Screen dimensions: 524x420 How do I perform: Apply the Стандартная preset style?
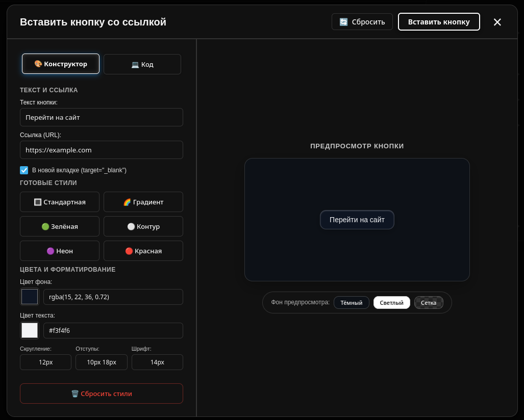pos(60,202)
